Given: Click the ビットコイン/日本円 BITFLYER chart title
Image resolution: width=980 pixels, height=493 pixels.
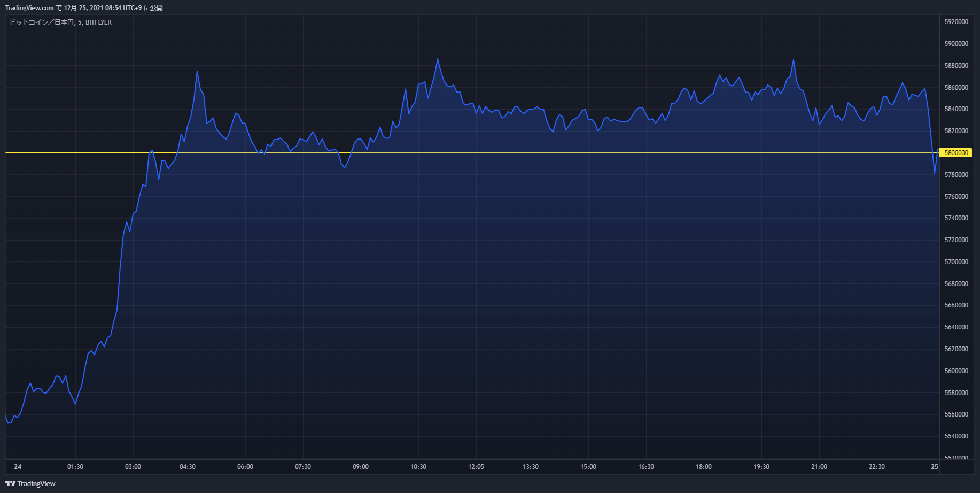Looking at the screenshot, I should point(61,22).
